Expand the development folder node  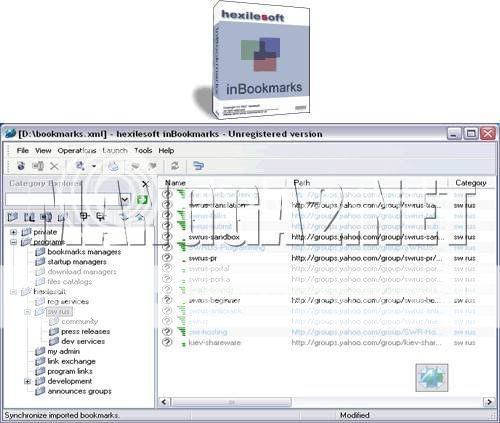pyautogui.click(x=28, y=381)
